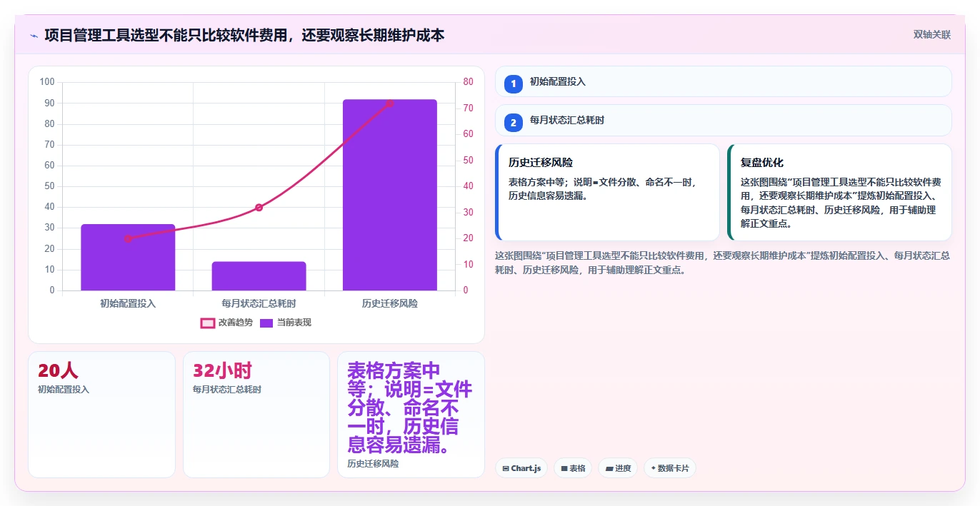
Task: Click the x-axis label 初始配置投入
Action: 128,303
